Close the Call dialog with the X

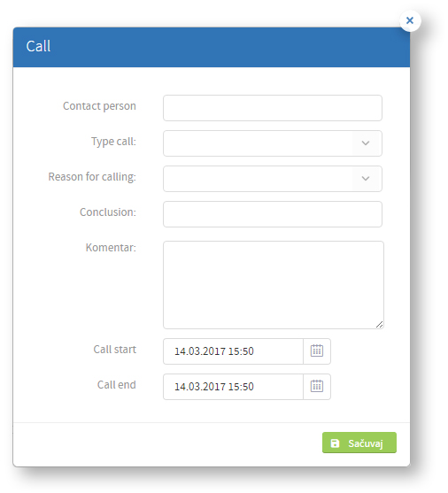pyautogui.click(x=410, y=20)
